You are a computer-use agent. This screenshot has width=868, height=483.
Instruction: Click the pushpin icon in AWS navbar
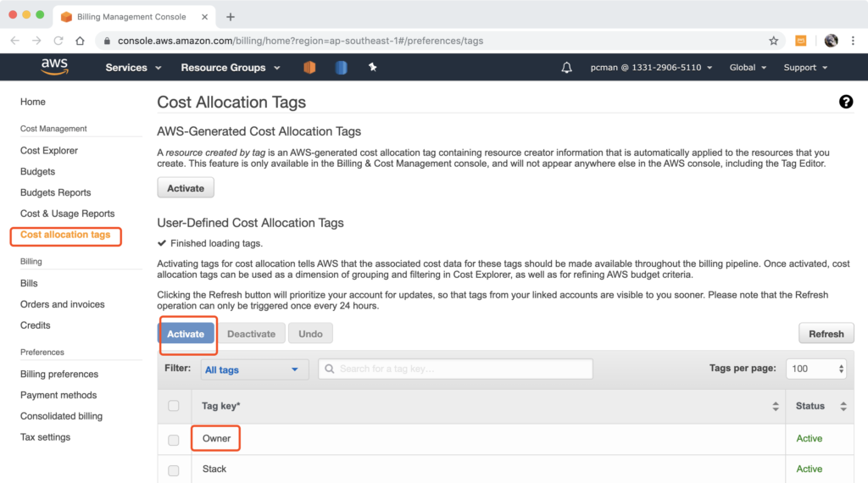[373, 67]
